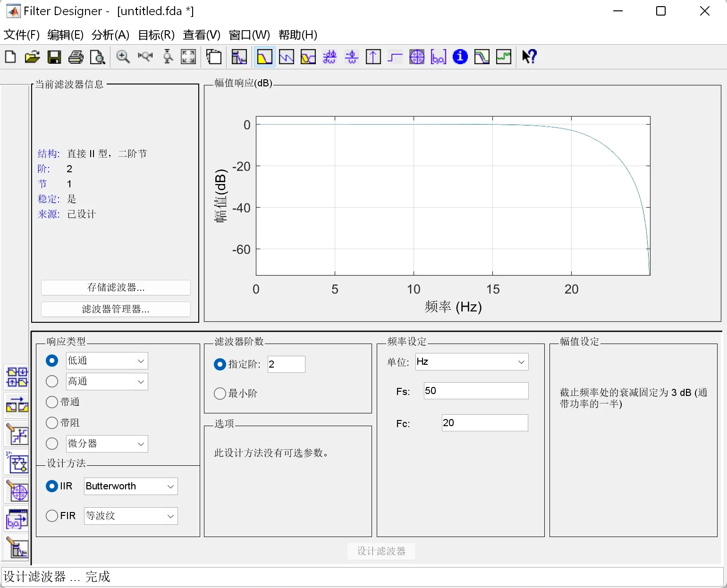Viewport: 727px width, 588px height.
Task: Display the phase delay response
Action: click(351, 57)
